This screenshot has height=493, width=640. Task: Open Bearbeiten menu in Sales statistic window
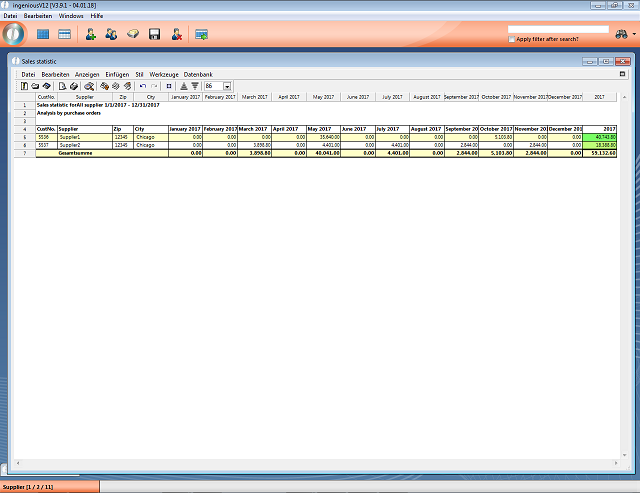pyautogui.click(x=56, y=74)
